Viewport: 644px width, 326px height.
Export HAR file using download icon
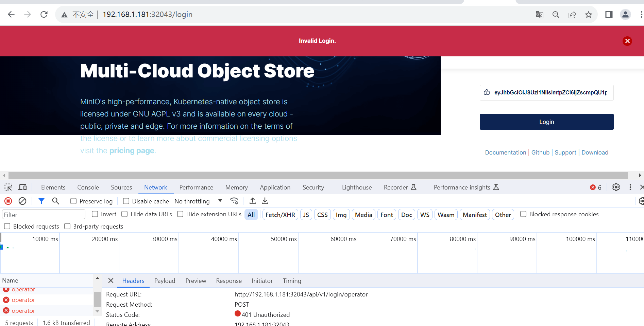[265, 201]
